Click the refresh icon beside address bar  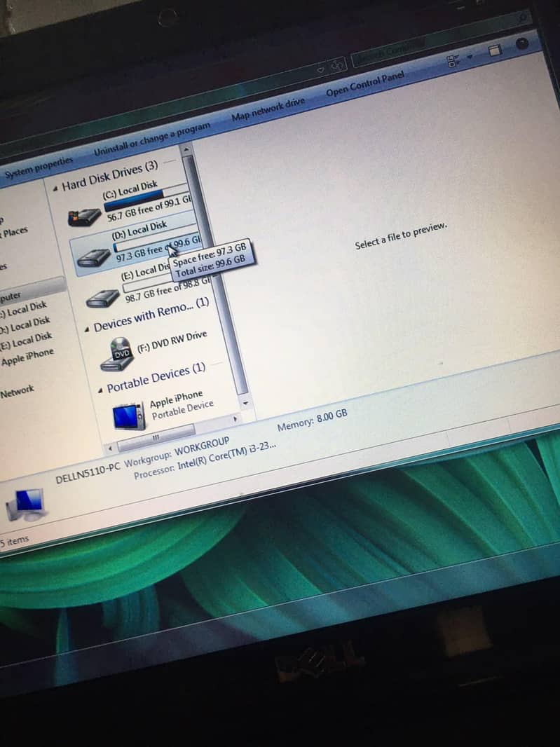[337, 65]
